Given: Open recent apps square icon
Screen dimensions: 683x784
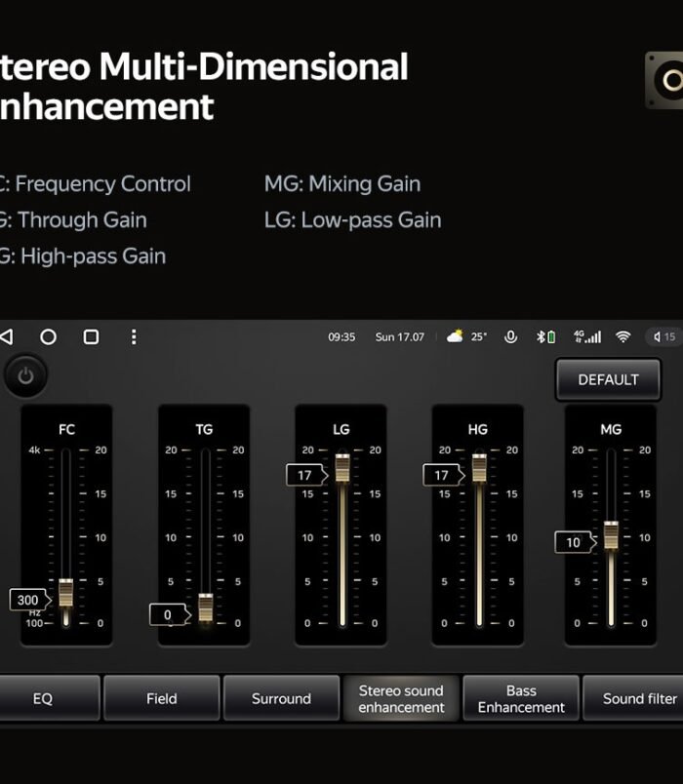Looking at the screenshot, I should pos(91,337).
